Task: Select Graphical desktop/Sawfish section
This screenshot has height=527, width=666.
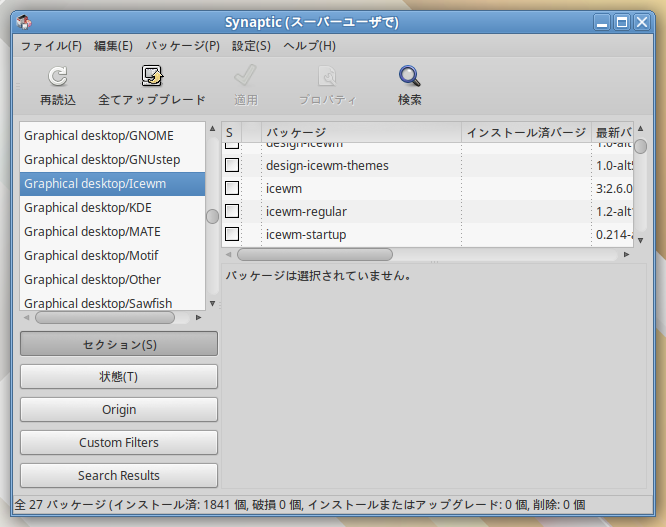Action: click(x=113, y=303)
